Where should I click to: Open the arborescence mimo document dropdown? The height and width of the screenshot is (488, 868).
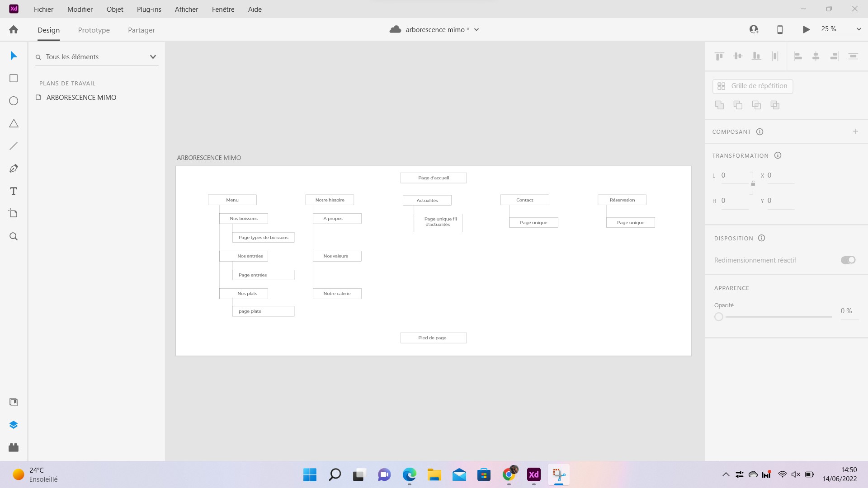[476, 30]
